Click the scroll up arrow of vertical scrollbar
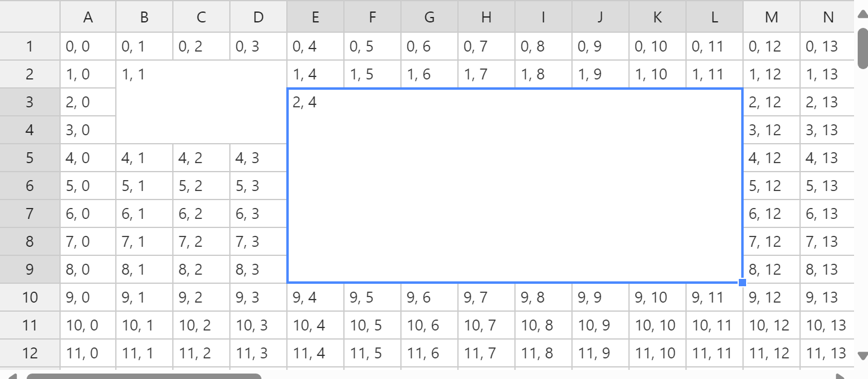This screenshot has height=379, width=868. (x=861, y=14)
